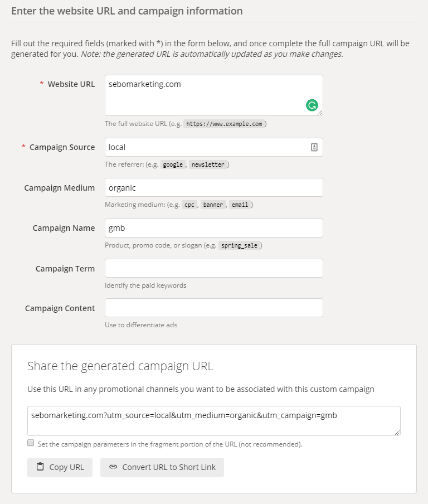Viewport: 428px width, 504px height.
Task: Click the Copy URL button
Action: (60, 467)
